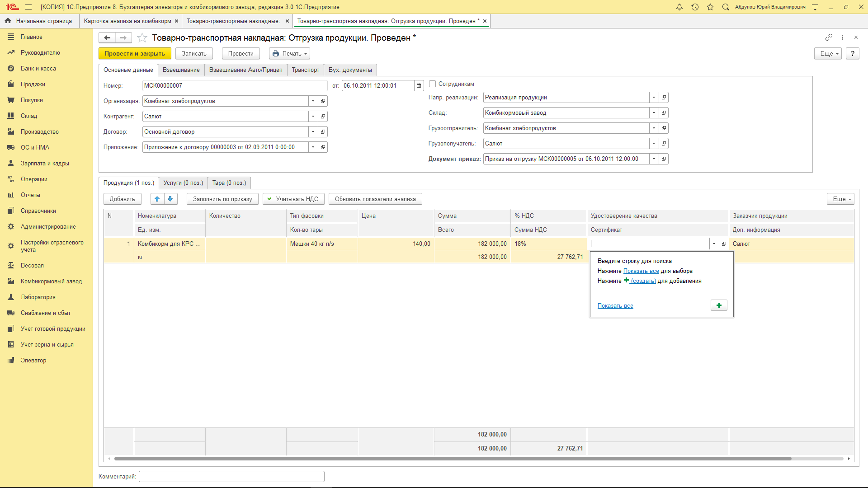Open Печать dropdown button
868x488 pixels.
tap(289, 53)
